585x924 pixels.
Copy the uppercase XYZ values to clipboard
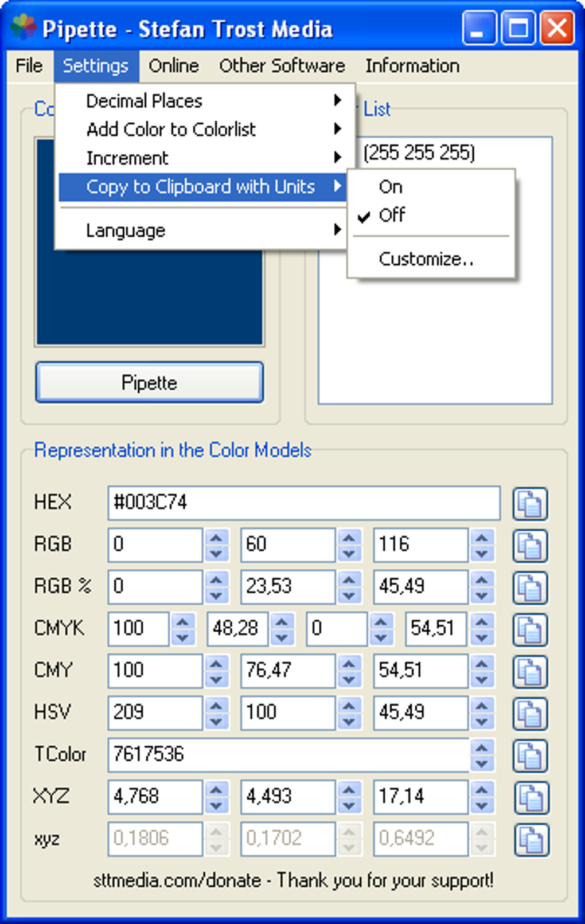pos(531,797)
